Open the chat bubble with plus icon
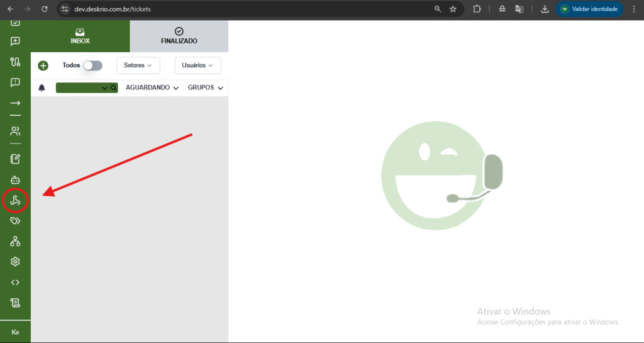The image size is (644, 343). tap(15, 42)
